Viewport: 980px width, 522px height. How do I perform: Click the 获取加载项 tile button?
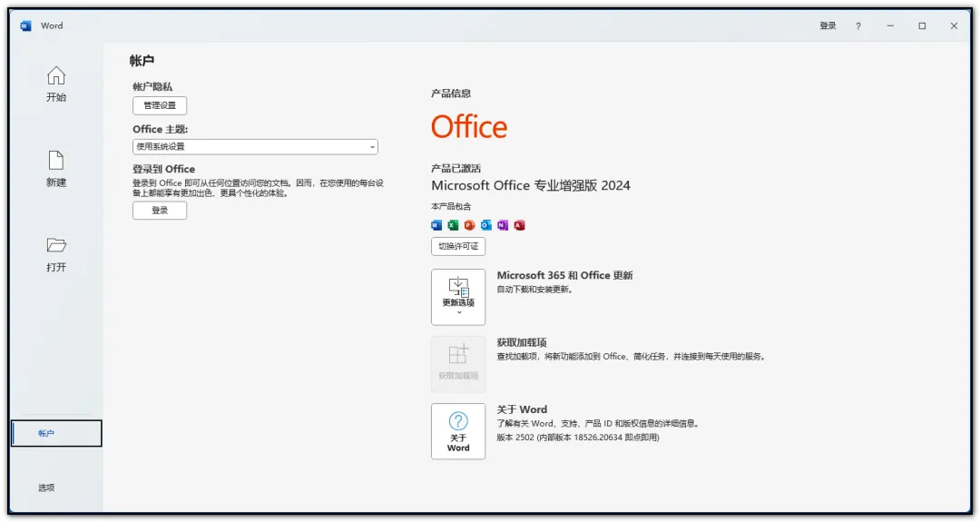tap(458, 364)
